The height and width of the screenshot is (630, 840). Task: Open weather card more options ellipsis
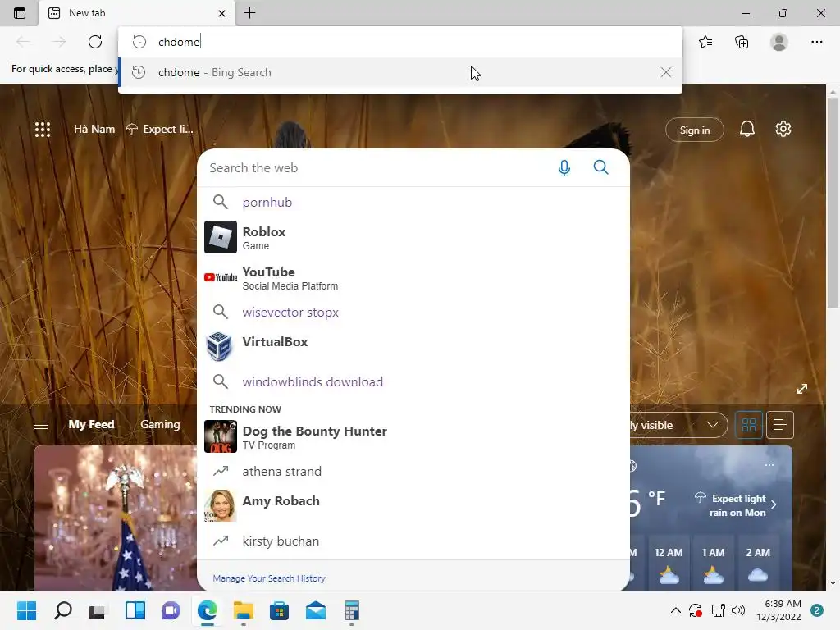point(769,465)
